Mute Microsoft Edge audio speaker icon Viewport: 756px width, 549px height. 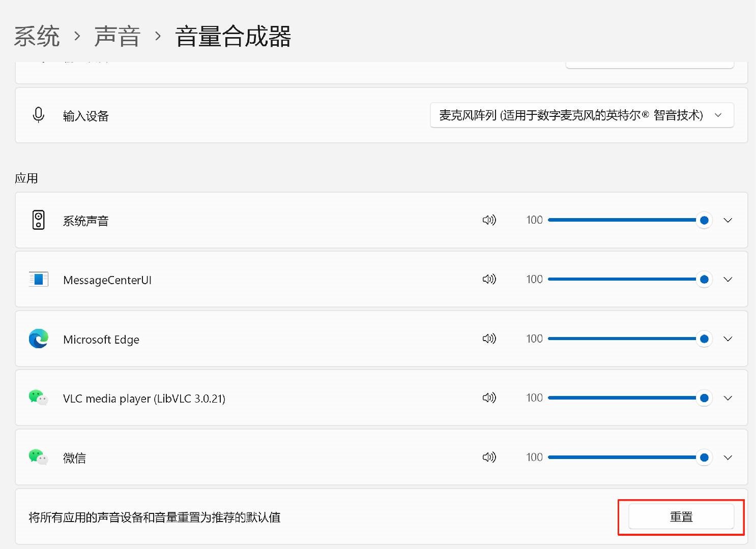pyautogui.click(x=489, y=339)
